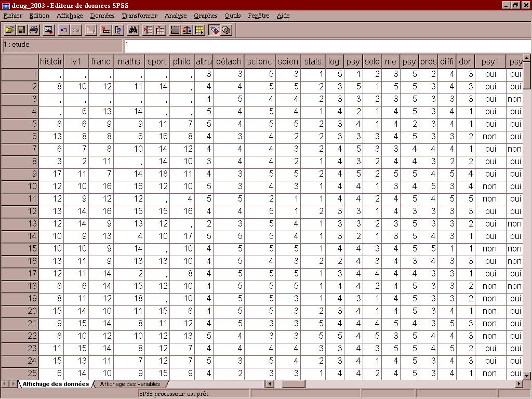Select the lv1 column header
This screenshot has width=532, height=399.
click(x=76, y=61)
